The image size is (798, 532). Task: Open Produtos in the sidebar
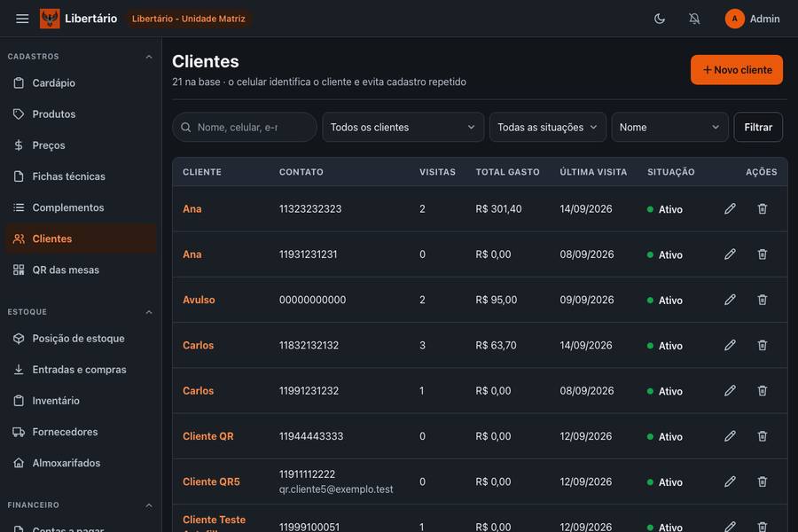click(x=81, y=114)
